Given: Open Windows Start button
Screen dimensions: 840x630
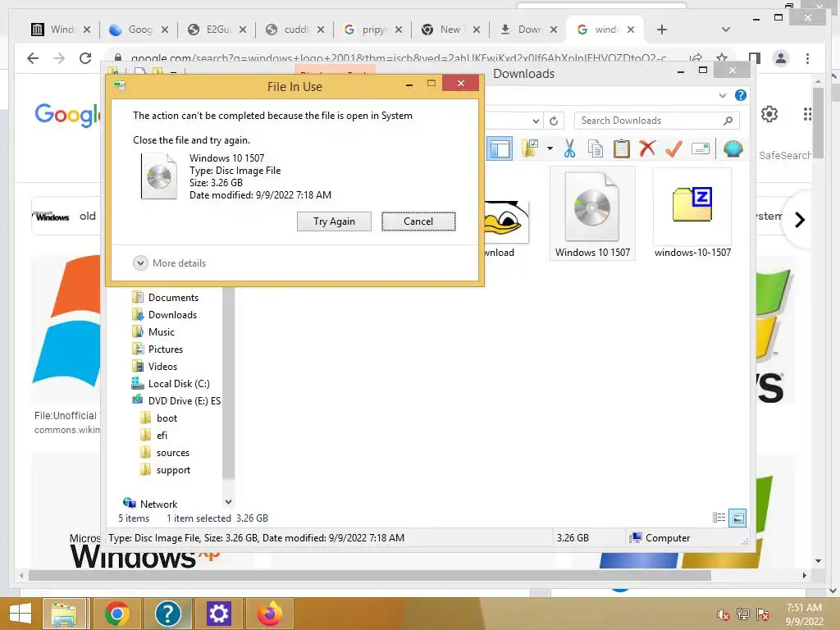Looking at the screenshot, I should (21, 614).
